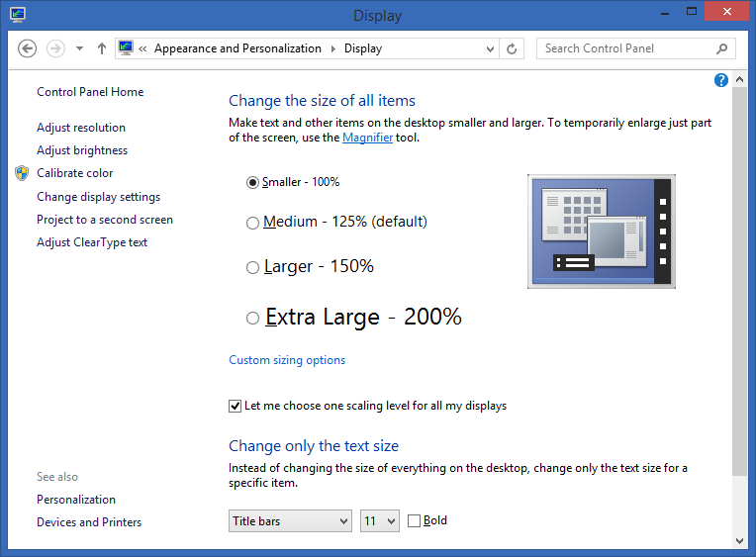Viewport: 756px width, 557px height.
Task: Click the Forward arrow navigation button
Action: [x=55, y=48]
